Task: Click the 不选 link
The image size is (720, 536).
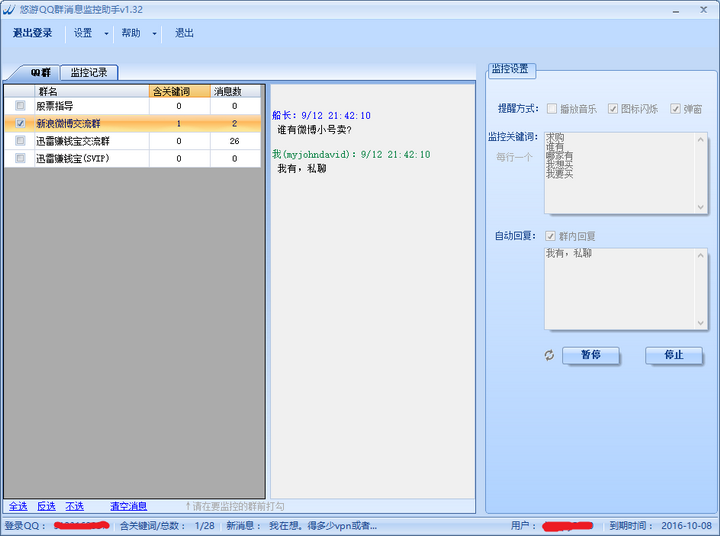Action: point(74,506)
